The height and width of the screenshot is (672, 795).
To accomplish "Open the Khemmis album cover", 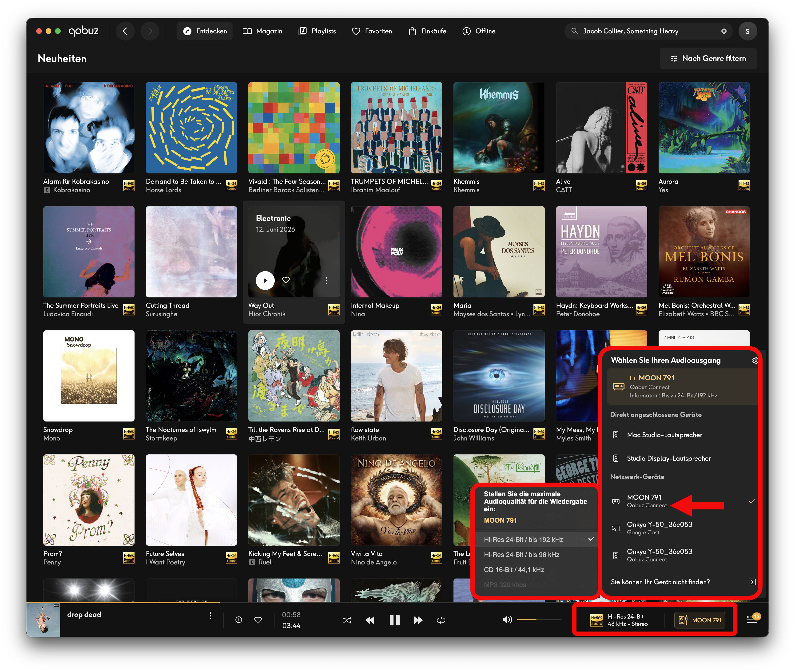I will pos(499,128).
